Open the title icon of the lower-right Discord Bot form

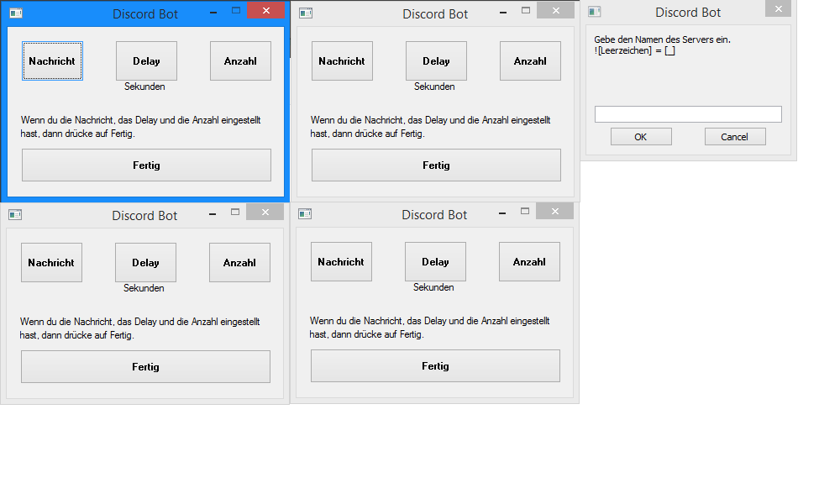[x=305, y=213]
